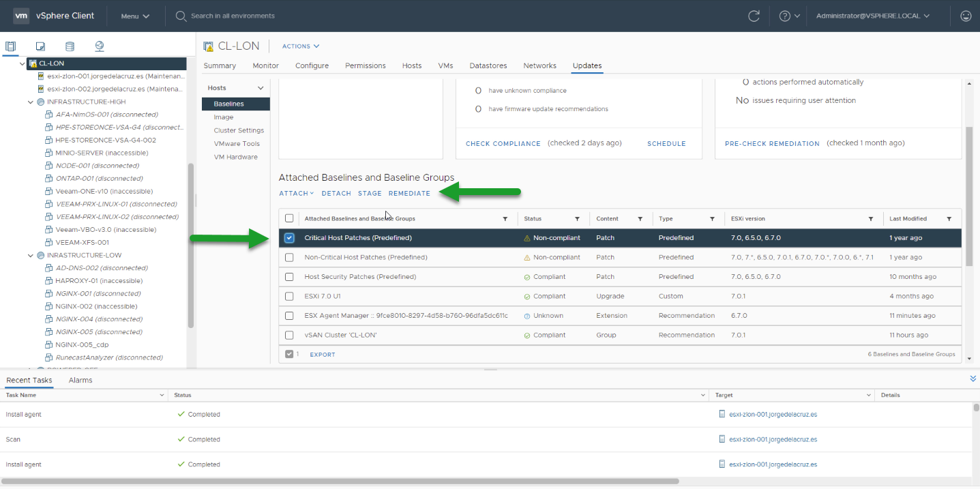
Task: Click the host icon for esxi-zlon-002 in tree
Action: tap(41, 89)
